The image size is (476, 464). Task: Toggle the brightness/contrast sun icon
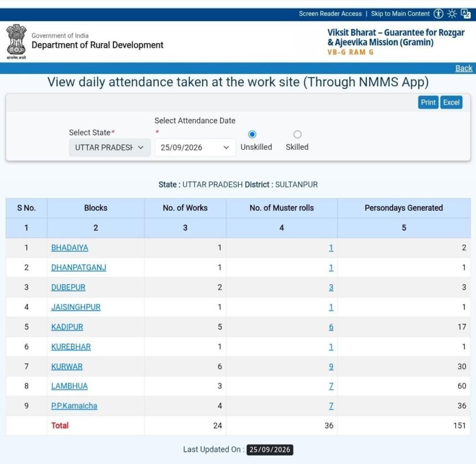(452, 14)
